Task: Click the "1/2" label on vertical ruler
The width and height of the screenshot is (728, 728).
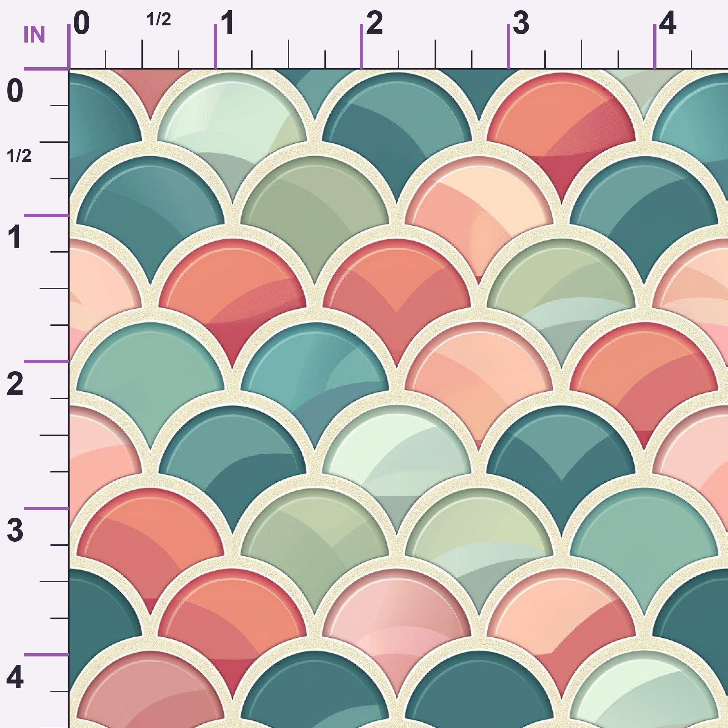Action: [19, 156]
